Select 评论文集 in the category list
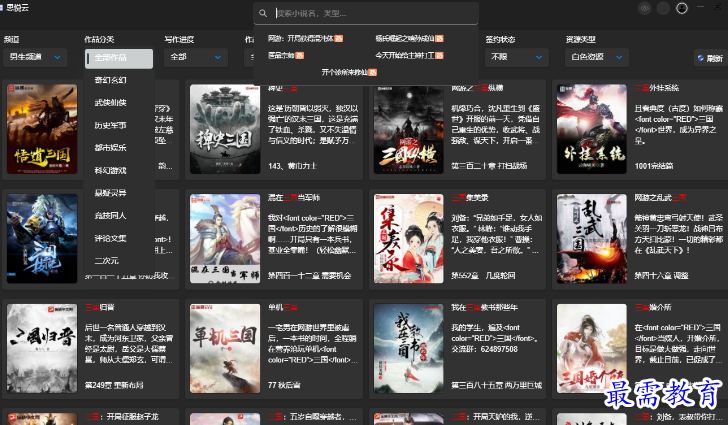The image size is (728, 425). (x=119, y=238)
